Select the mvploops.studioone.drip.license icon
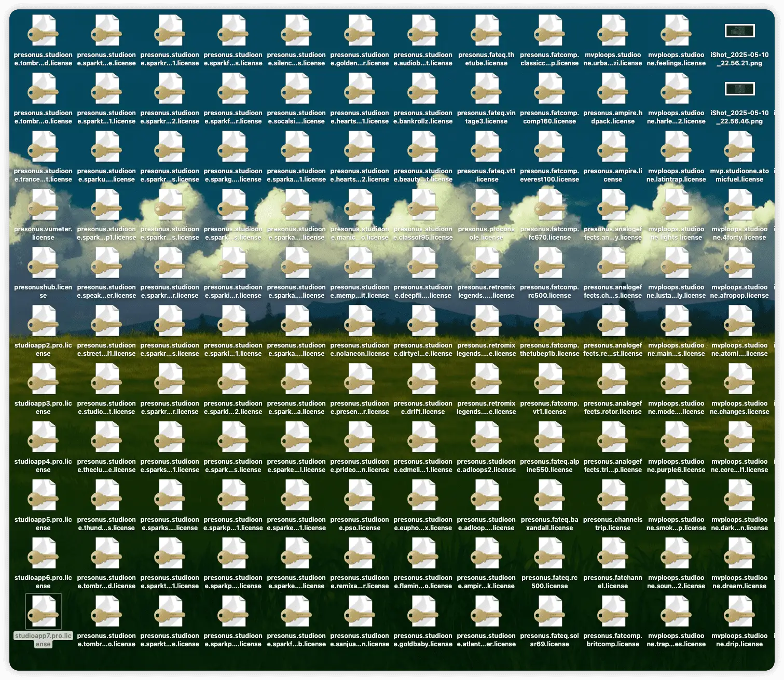 point(739,612)
